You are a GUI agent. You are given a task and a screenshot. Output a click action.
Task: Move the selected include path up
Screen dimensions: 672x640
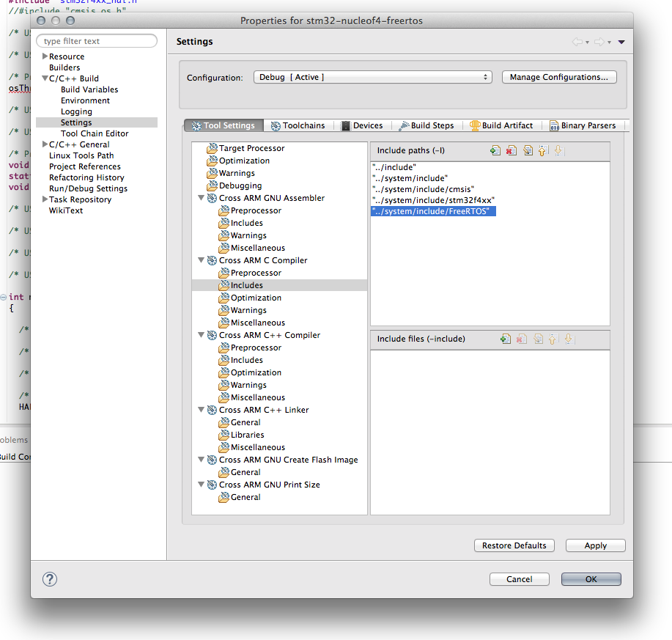(543, 150)
